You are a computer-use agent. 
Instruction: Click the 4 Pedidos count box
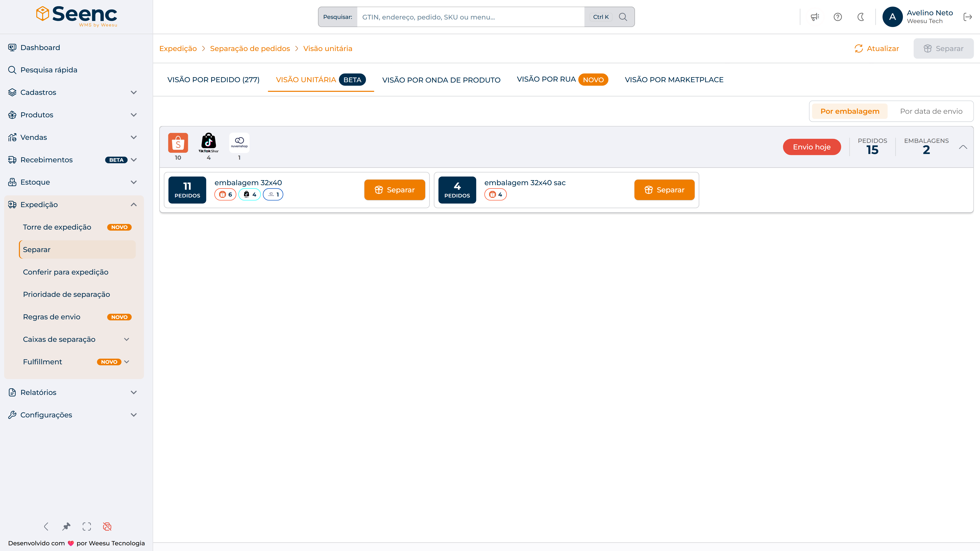point(457,190)
